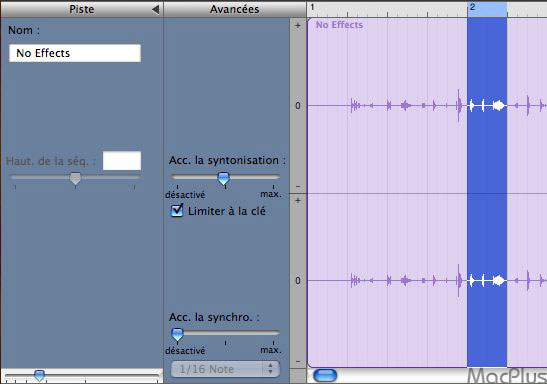
Task: Click measure 1 marker in the ruler
Action: coord(312,7)
